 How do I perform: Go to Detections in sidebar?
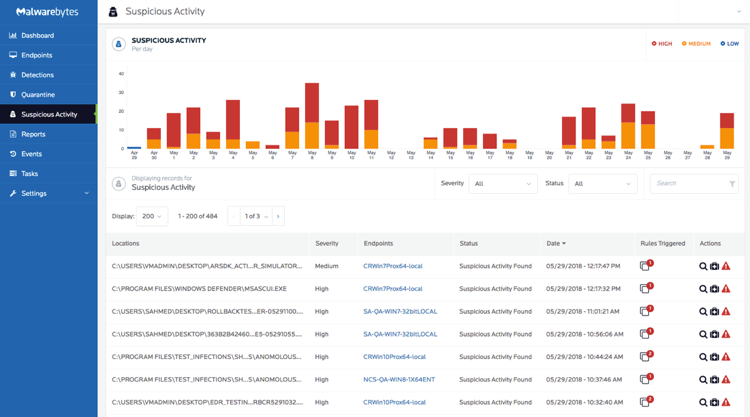[38, 75]
